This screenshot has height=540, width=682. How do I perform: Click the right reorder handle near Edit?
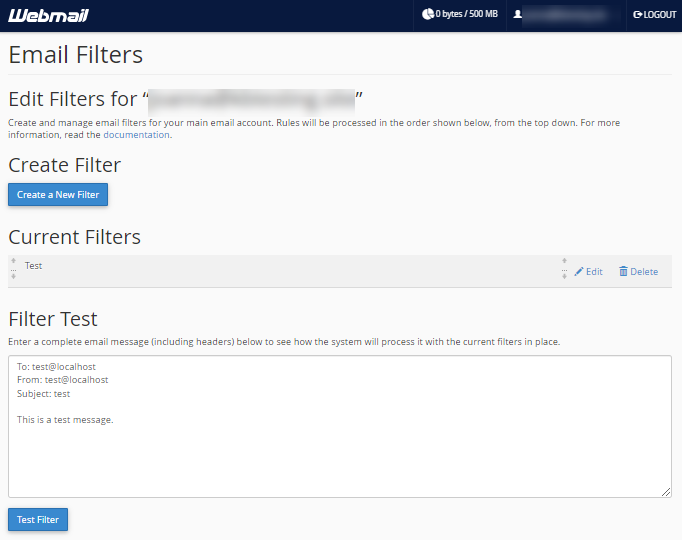tap(564, 268)
